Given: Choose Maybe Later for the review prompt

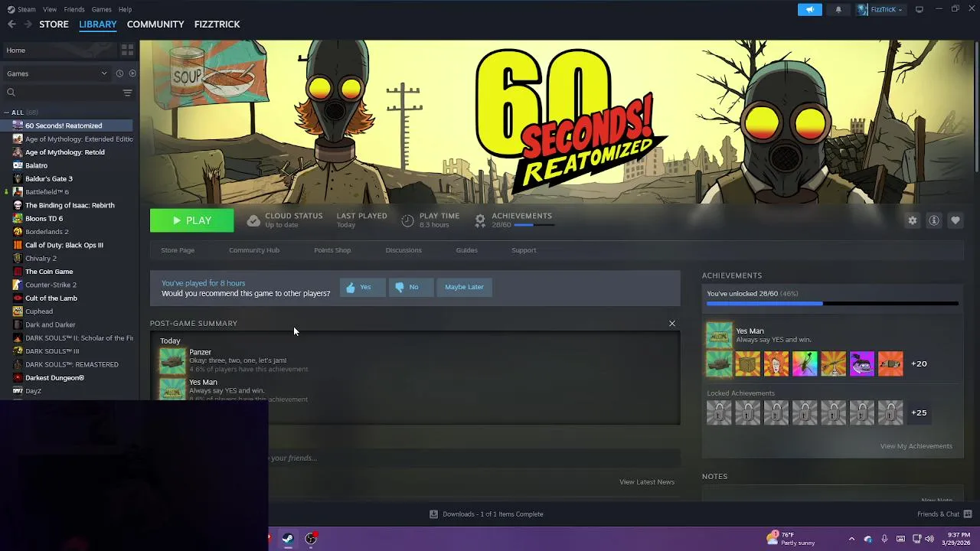Looking at the screenshot, I should point(464,287).
